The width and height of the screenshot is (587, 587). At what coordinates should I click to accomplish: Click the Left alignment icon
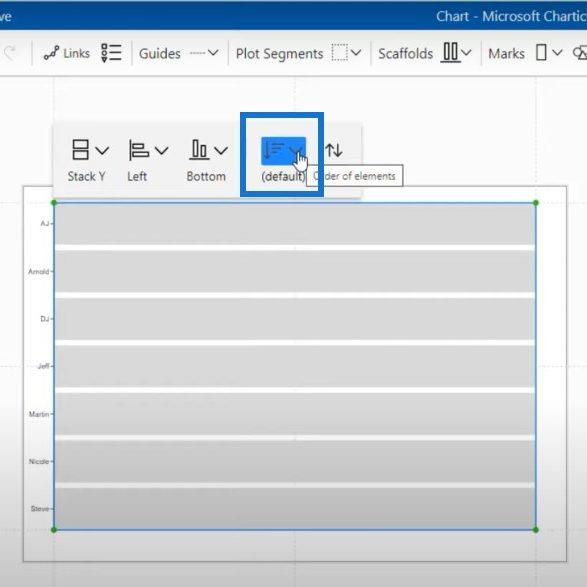click(139, 150)
